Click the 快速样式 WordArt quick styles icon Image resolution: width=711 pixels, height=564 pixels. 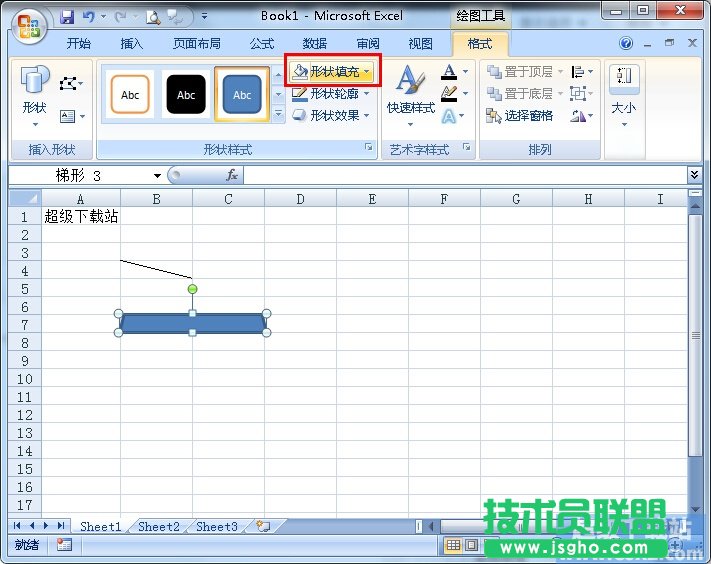[x=410, y=95]
